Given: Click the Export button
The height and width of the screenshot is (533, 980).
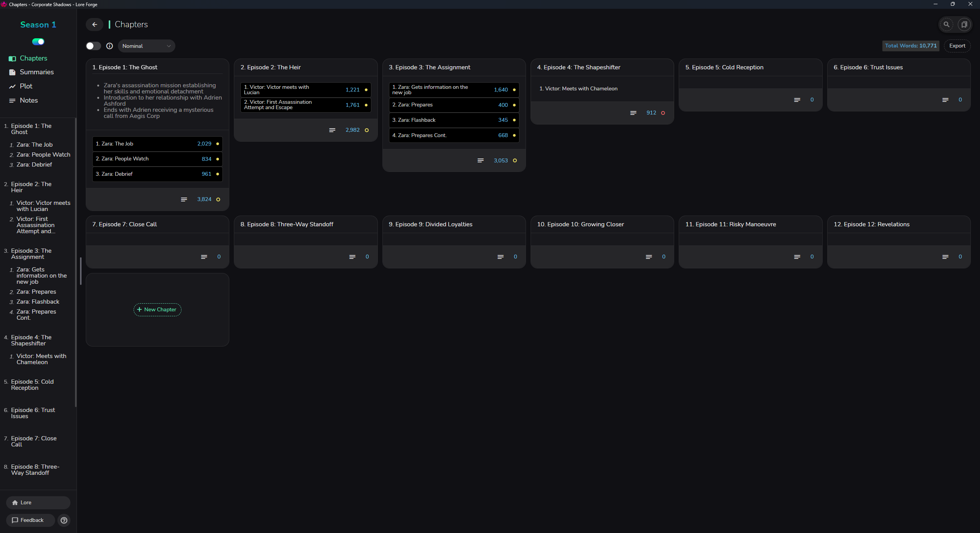Looking at the screenshot, I should pos(957,46).
